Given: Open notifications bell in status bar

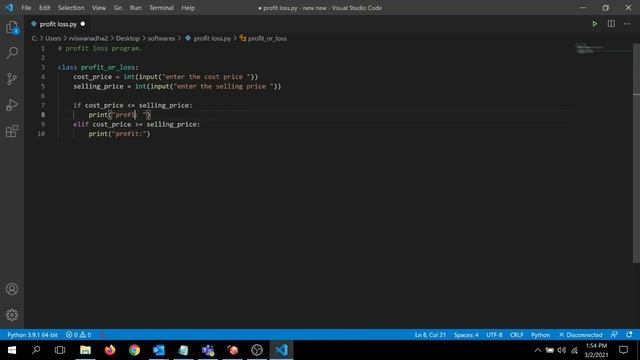Looking at the screenshot, I should pyautogui.click(x=629, y=335).
